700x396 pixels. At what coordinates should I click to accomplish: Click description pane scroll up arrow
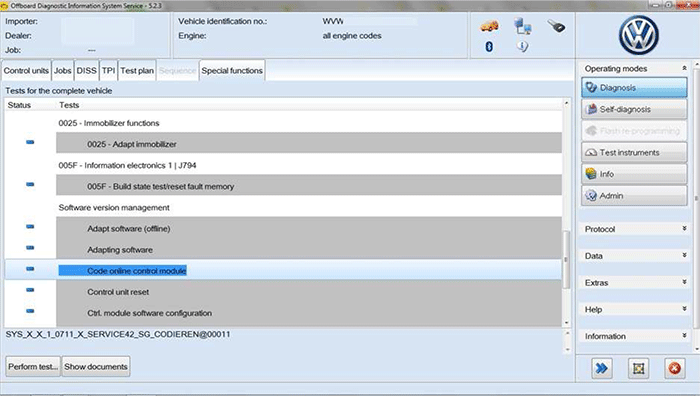[x=567, y=333]
